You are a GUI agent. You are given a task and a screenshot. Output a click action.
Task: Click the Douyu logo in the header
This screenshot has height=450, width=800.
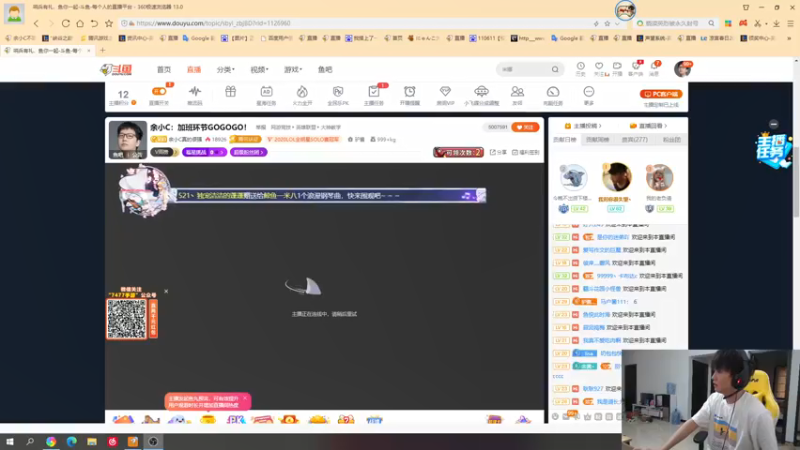(x=116, y=70)
